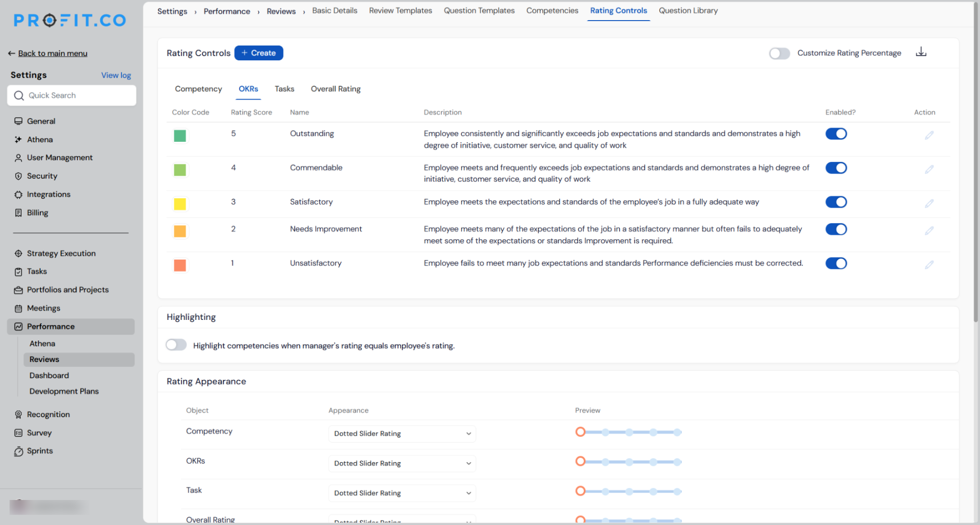Disable the Needs Improvement rating toggle
The image size is (980, 525).
click(836, 229)
